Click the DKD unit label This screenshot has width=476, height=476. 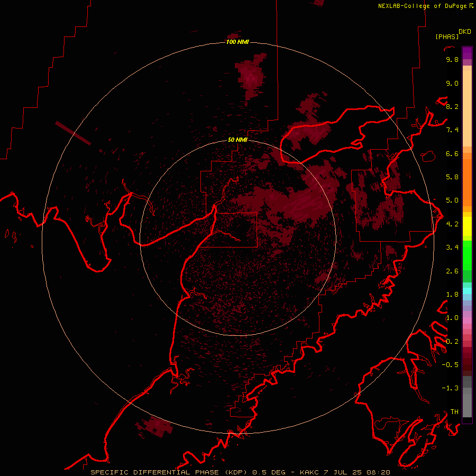coord(465,32)
